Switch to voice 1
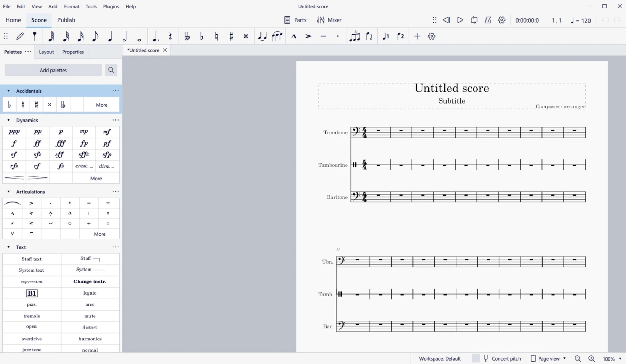 point(386,36)
